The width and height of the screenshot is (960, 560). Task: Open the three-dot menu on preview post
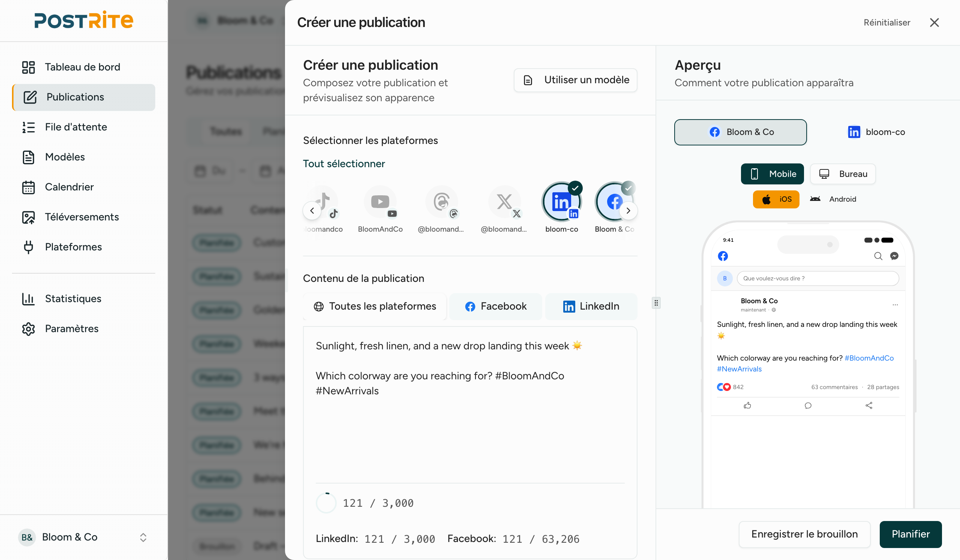click(895, 305)
